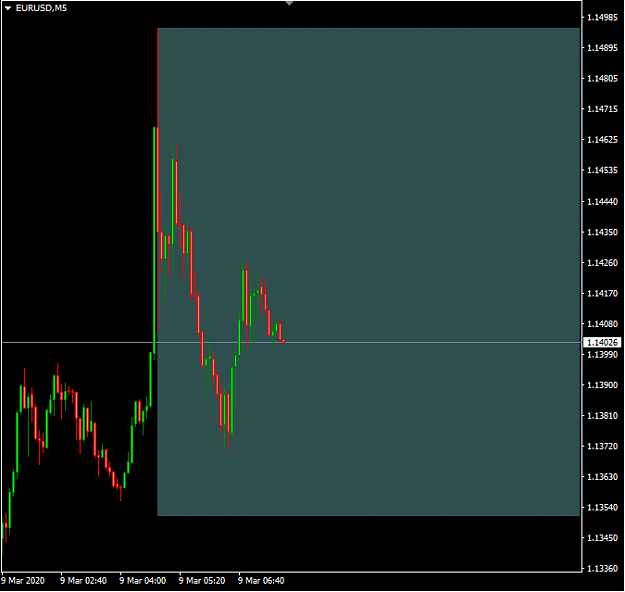Click the 1.14625 price scale value
The height and width of the screenshot is (592, 625).
[x=602, y=140]
